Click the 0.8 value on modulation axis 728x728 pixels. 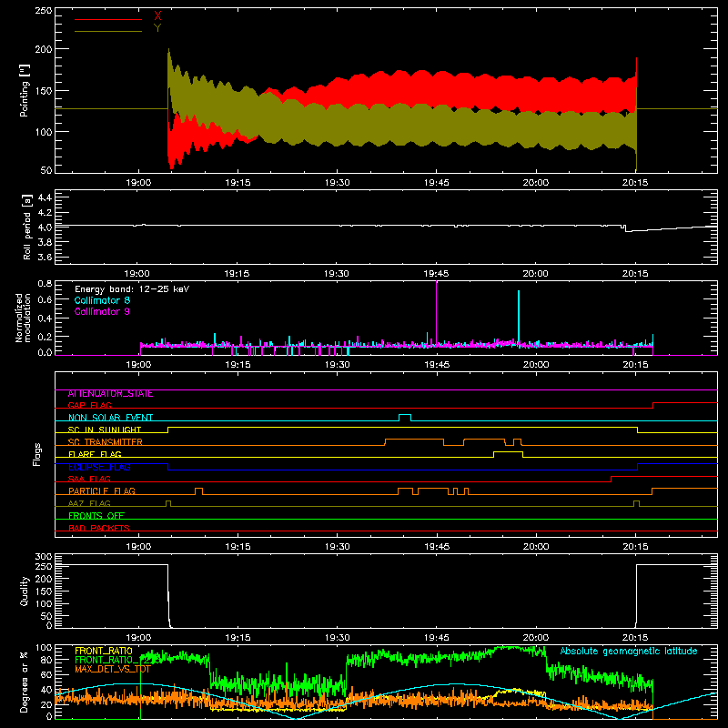click(x=45, y=283)
